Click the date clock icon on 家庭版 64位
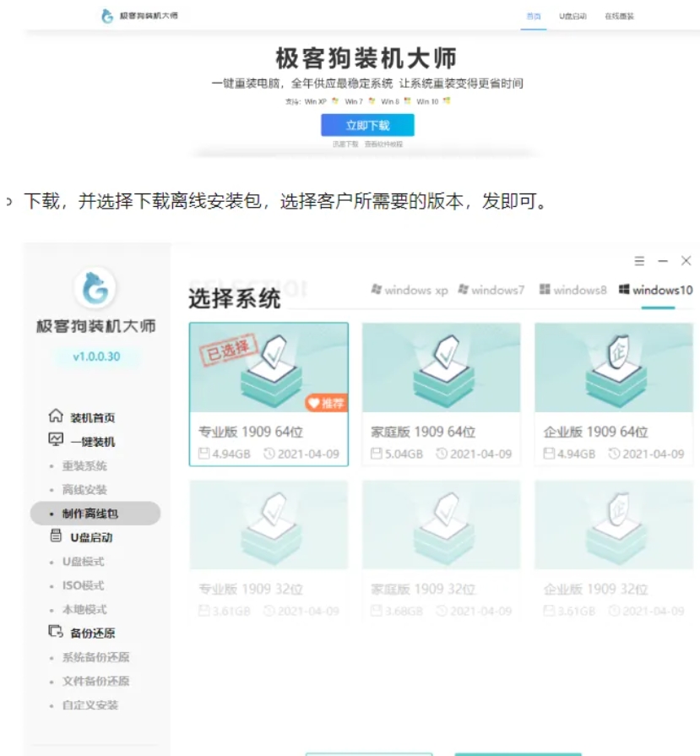700x756 pixels. click(442, 454)
